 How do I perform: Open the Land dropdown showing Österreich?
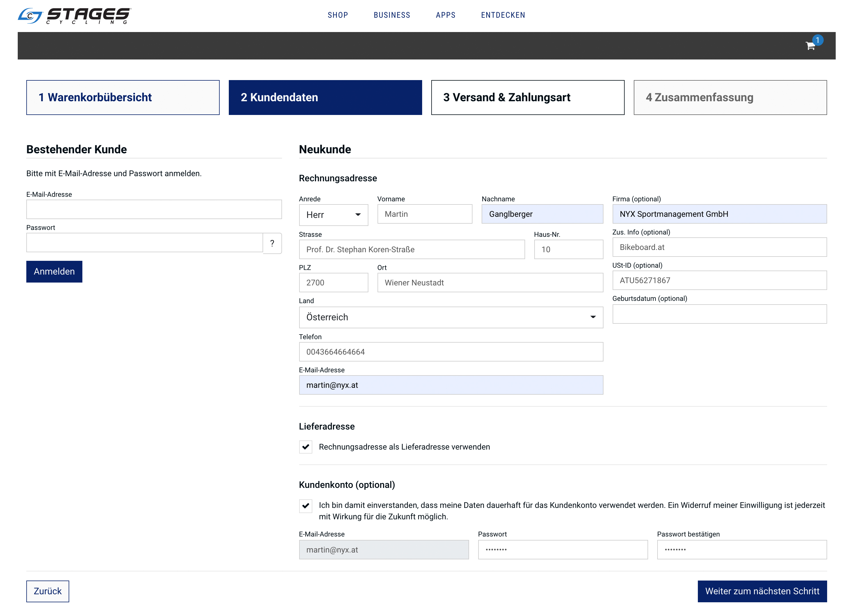point(451,317)
